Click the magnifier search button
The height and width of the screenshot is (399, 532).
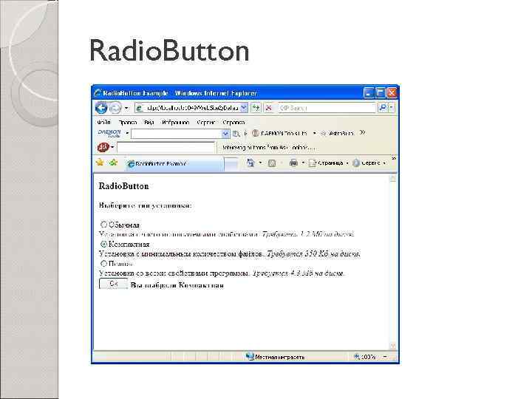tap(383, 108)
